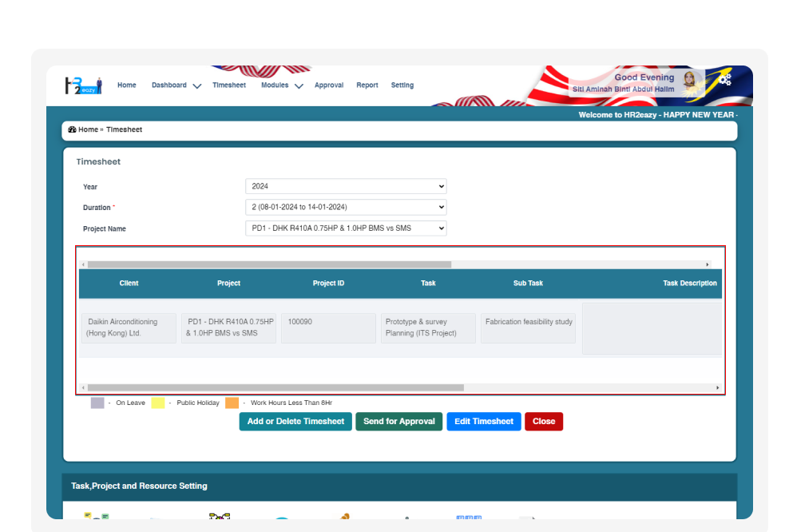
Task: Click the left arrow of bottom scrollbar
Action: pyautogui.click(x=83, y=388)
